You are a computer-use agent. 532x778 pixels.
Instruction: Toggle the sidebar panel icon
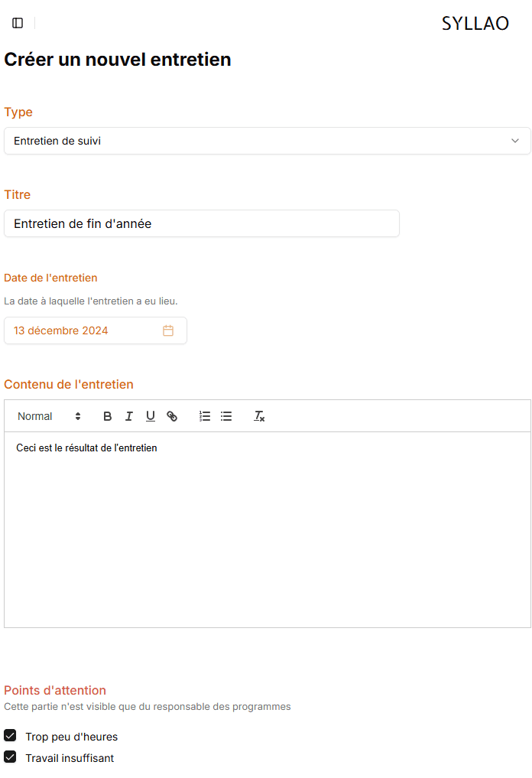pyautogui.click(x=18, y=23)
